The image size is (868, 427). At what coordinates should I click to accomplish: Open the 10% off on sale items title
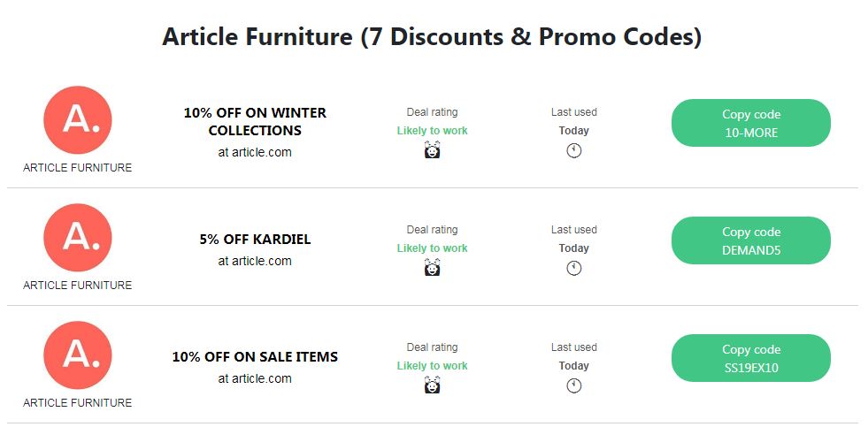tap(255, 357)
